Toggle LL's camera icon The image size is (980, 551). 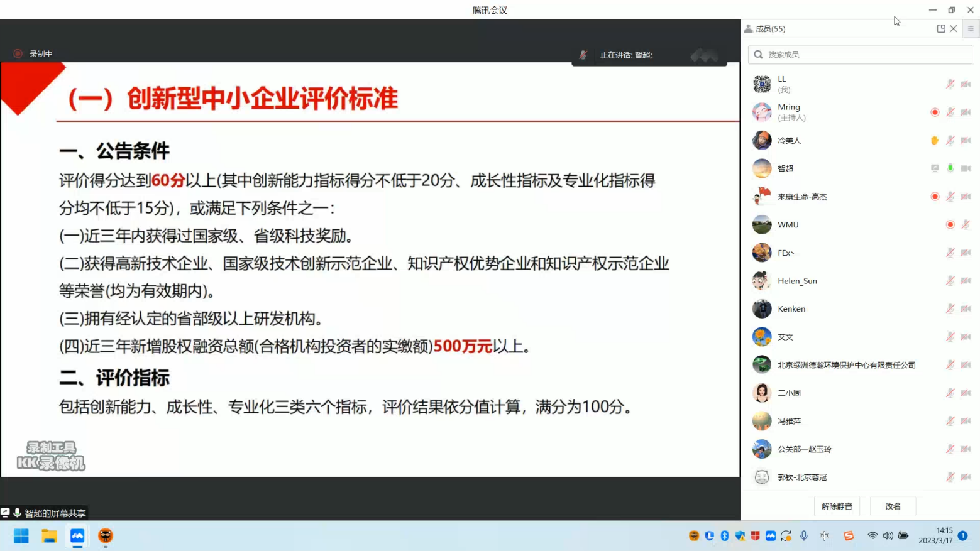[966, 84]
